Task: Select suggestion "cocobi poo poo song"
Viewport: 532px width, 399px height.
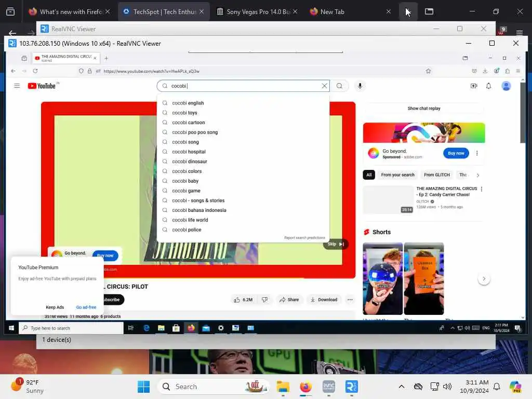Action: [243, 132]
